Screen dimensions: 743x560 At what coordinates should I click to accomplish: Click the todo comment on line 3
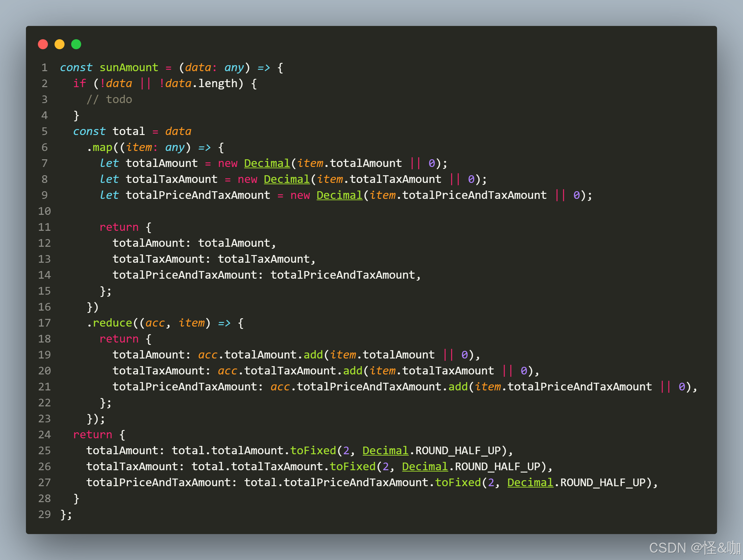point(109,99)
